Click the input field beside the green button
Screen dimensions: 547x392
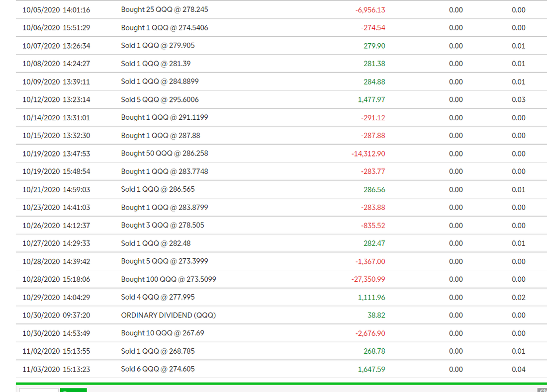point(39,391)
